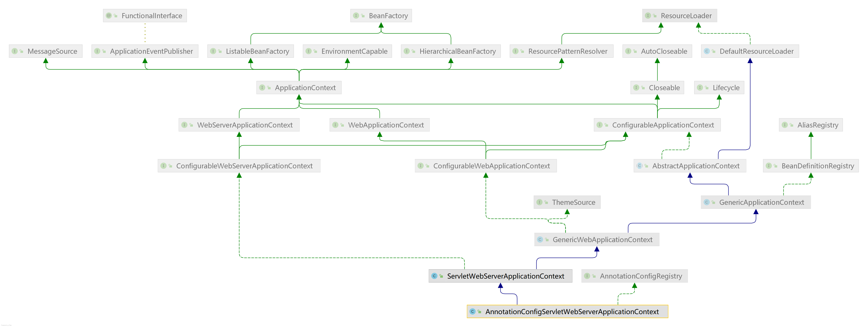Click the class icon beside DefaultResourceLoader
The width and height of the screenshot is (868, 327).
point(707,51)
